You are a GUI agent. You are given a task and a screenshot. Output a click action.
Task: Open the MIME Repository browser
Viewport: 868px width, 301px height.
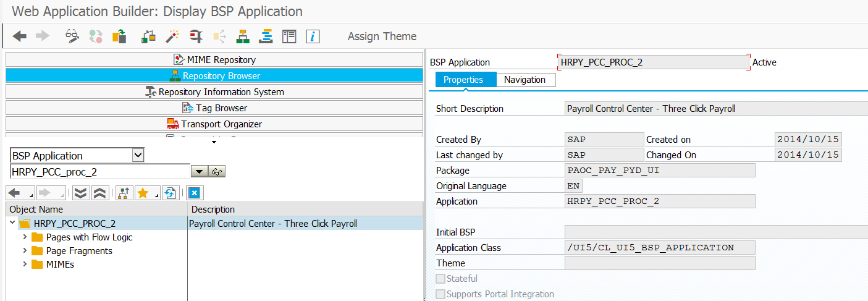pos(214,60)
